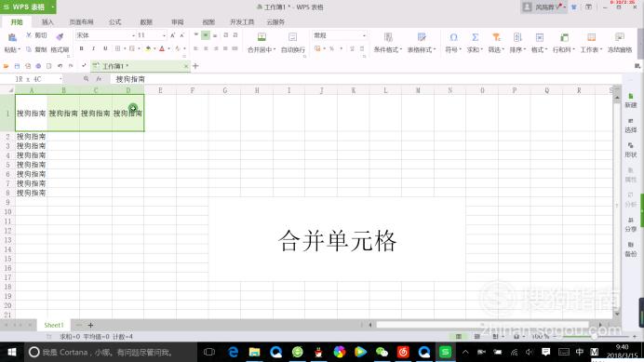Click the red font color swatch
Viewport: 644px width, 362px height.
click(162, 49)
